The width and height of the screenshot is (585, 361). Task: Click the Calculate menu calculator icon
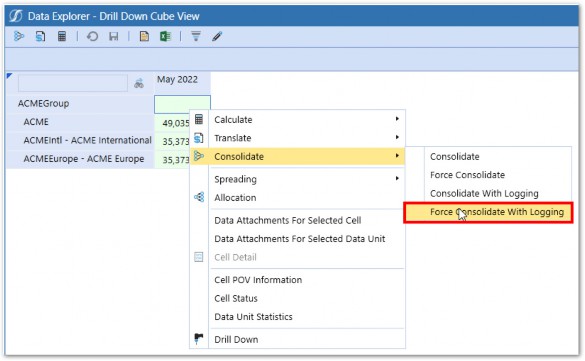coord(199,119)
